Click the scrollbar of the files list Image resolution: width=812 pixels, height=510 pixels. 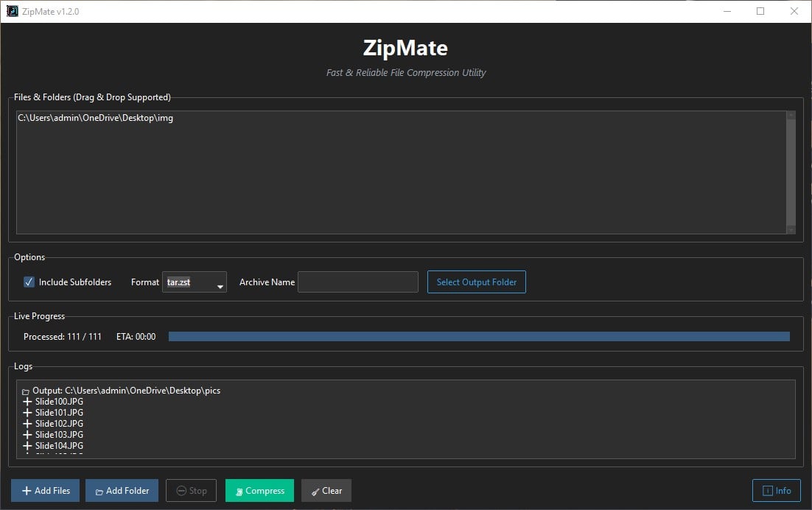[791, 172]
